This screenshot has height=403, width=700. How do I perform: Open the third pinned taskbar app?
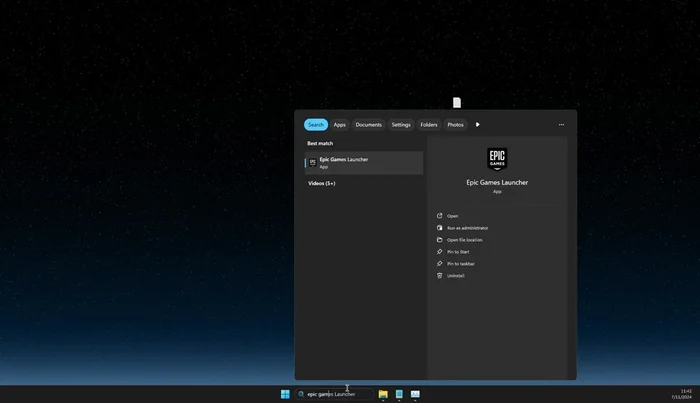pyautogui.click(x=415, y=394)
